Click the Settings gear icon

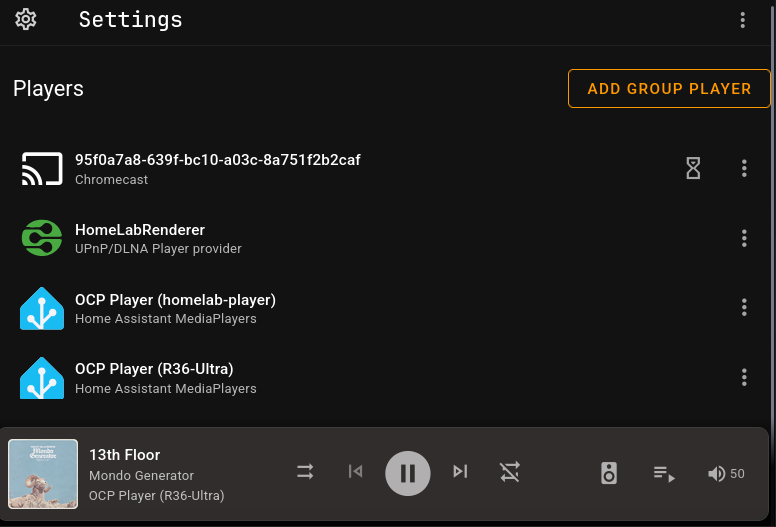click(26, 19)
